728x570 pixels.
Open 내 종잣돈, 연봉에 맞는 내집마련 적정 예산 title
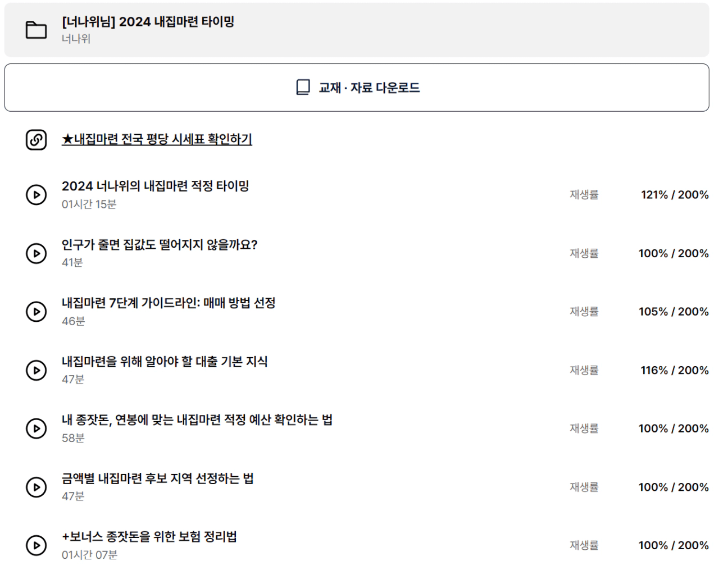point(197,420)
